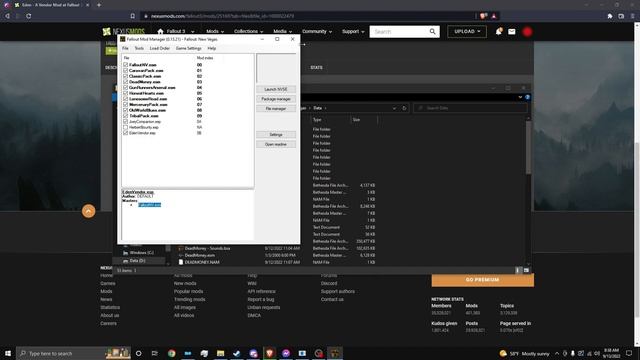Open the File manager button
The width and height of the screenshot is (640, 360).
pyautogui.click(x=276, y=109)
